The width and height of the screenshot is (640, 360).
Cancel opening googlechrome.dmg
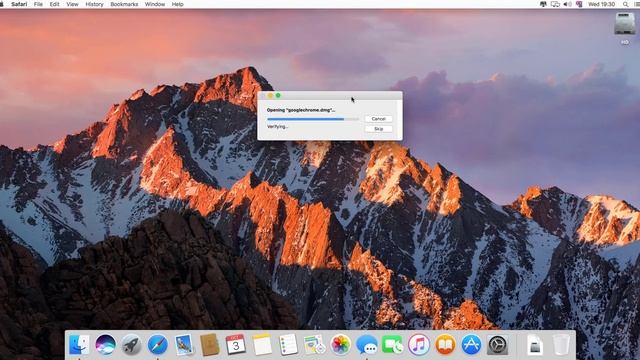[378, 119]
